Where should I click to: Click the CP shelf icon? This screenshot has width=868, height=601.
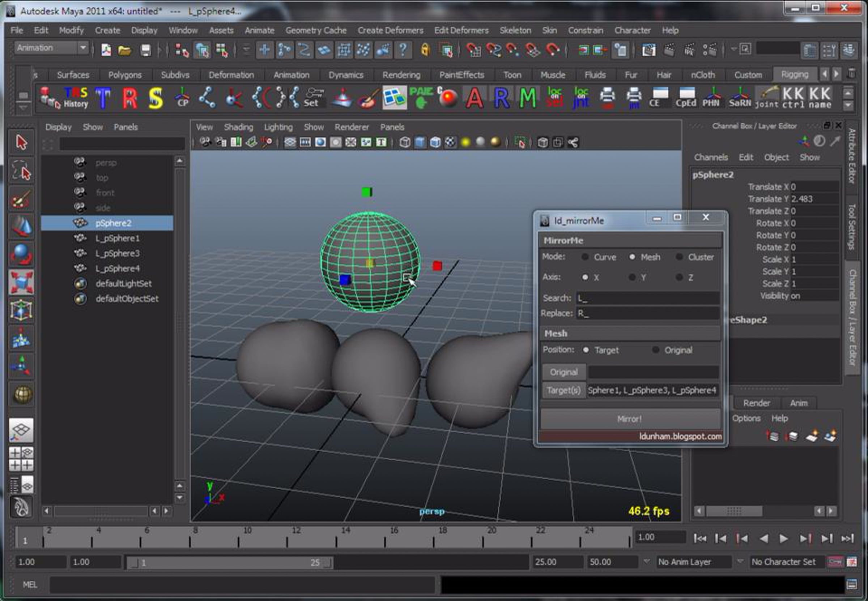[x=182, y=98]
